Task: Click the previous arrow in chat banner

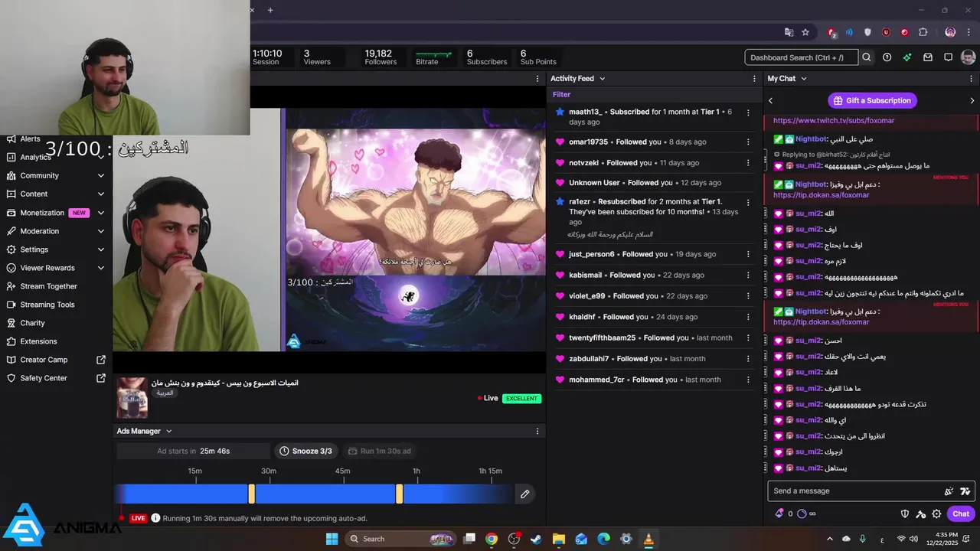Action: (771, 100)
